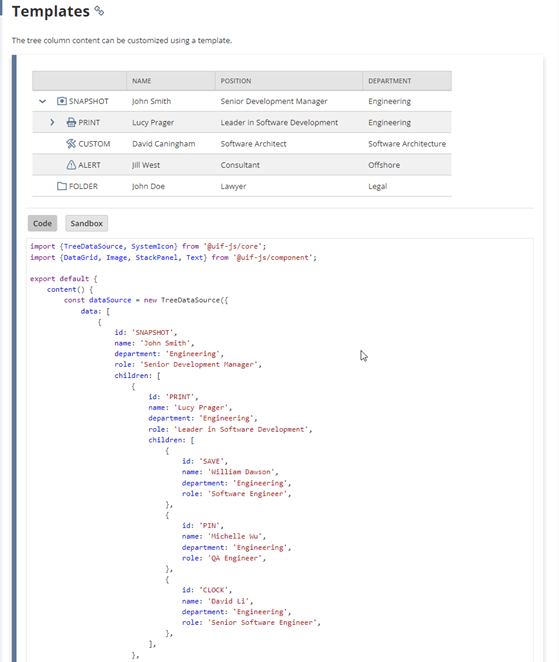Select the David Caningham row
The height and width of the screenshot is (662, 559).
pos(242,144)
